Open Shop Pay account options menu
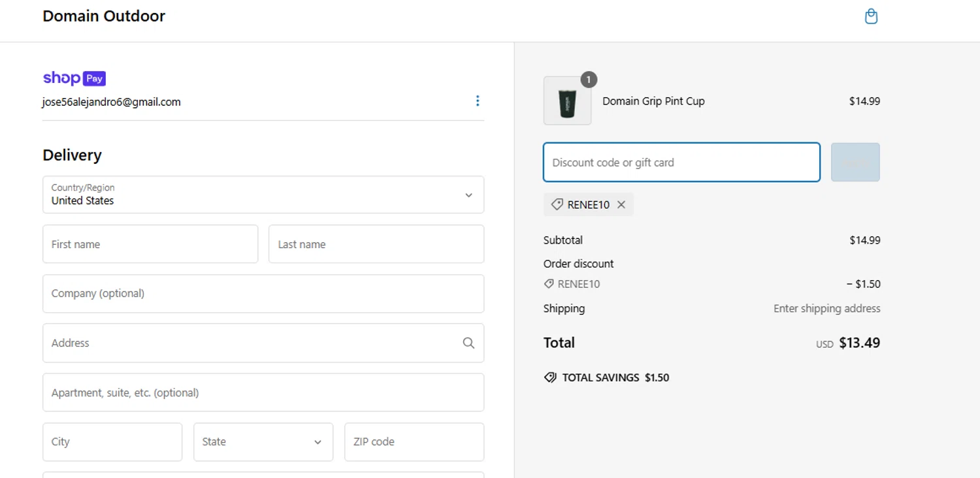980x478 pixels. [x=478, y=101]
